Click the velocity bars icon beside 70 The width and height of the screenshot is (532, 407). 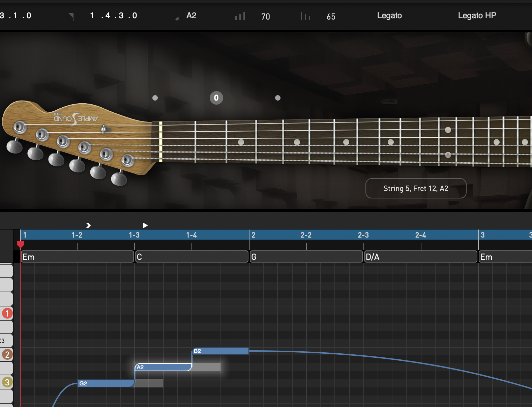(240, 16)
